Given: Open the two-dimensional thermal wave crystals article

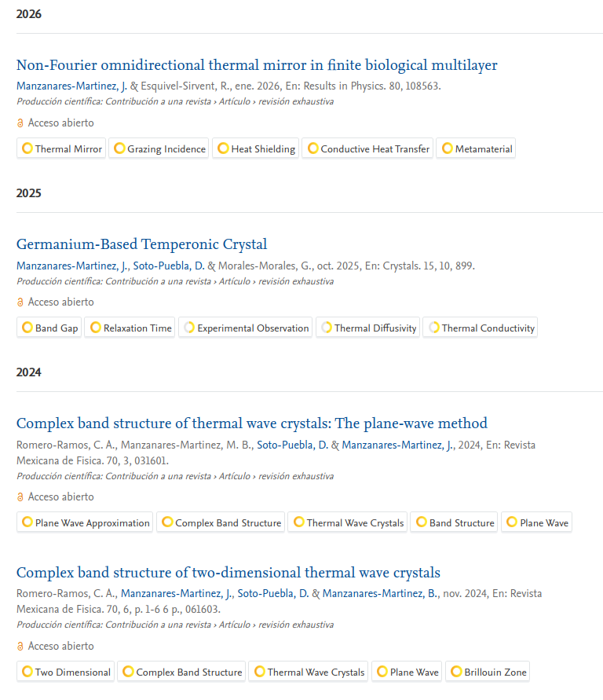Looking at the screenshot, I should 228,573.
